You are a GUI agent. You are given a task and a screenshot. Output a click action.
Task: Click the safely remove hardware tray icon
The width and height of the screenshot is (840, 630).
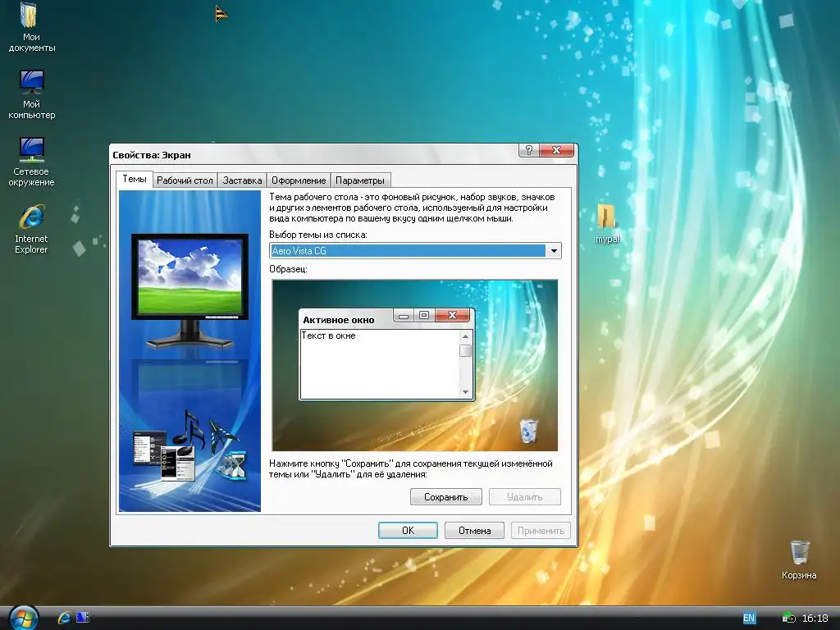pos(788,619)
